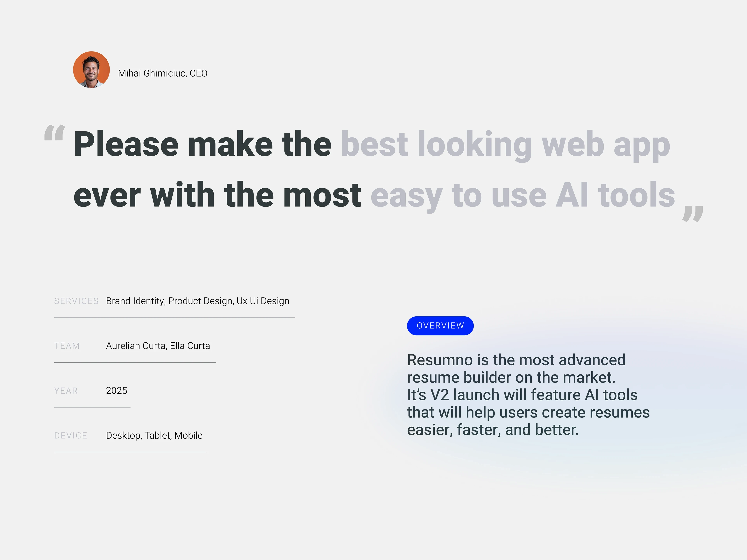
Task: Click the 'It's V2 launch will feature' line
Action: click(x=522, y=395)
